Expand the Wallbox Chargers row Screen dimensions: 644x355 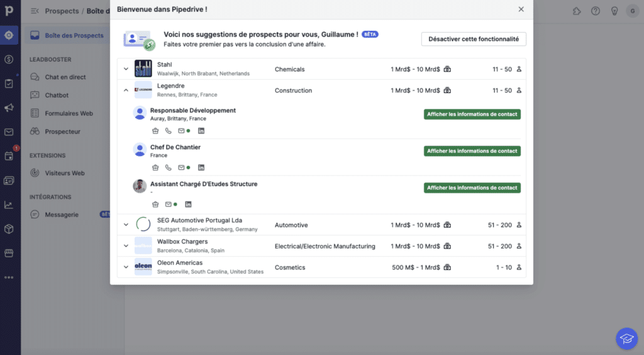(x=126, y=245)
